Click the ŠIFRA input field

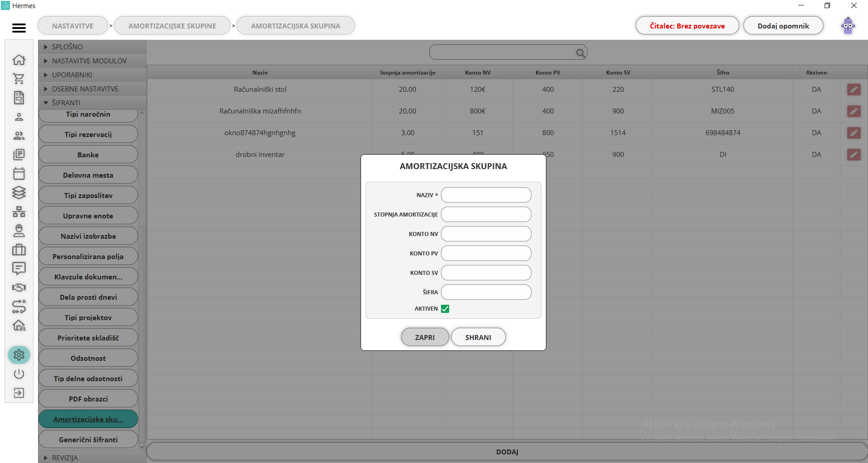(486, 292)
